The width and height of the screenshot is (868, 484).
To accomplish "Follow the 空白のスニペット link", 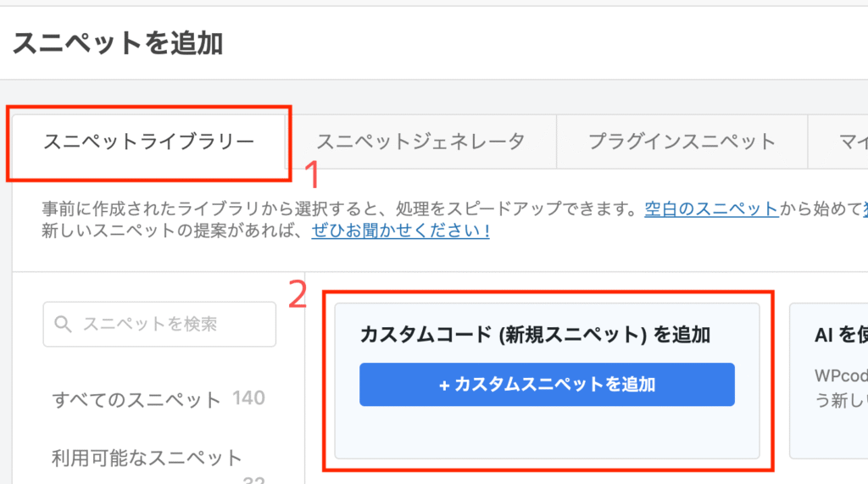I will point(711,209).
